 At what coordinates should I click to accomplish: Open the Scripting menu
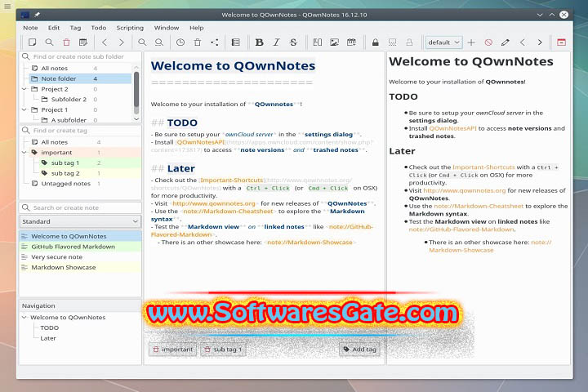coord(130,28)
